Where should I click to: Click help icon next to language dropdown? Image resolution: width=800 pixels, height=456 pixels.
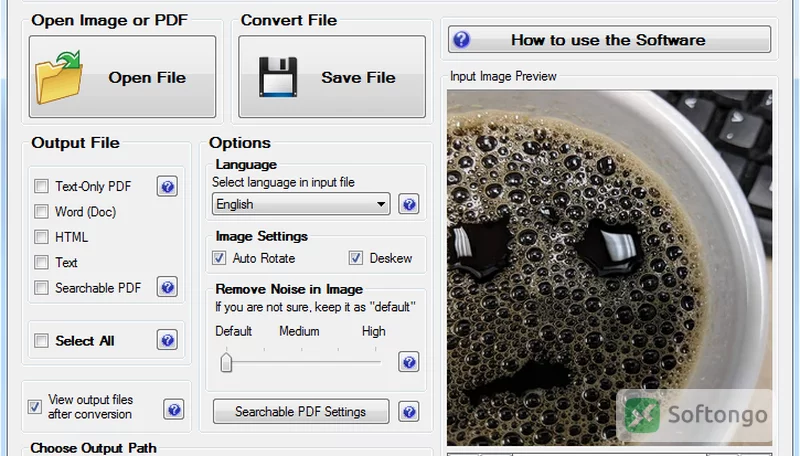click(409, 204)
